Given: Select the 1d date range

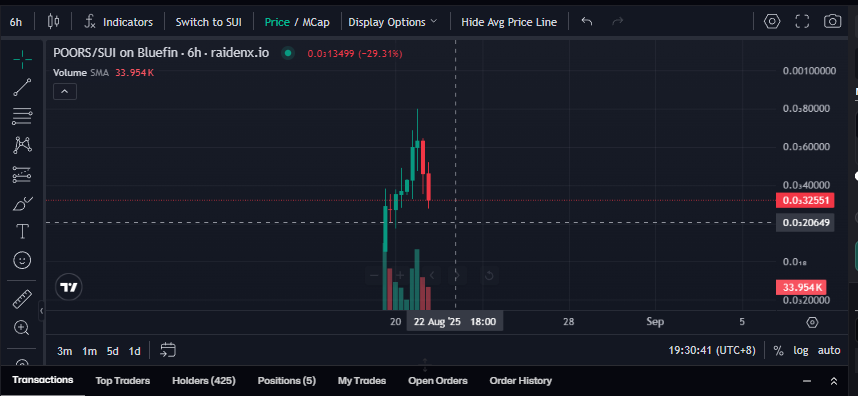Looking at the screenshot, I should [134, 351].
